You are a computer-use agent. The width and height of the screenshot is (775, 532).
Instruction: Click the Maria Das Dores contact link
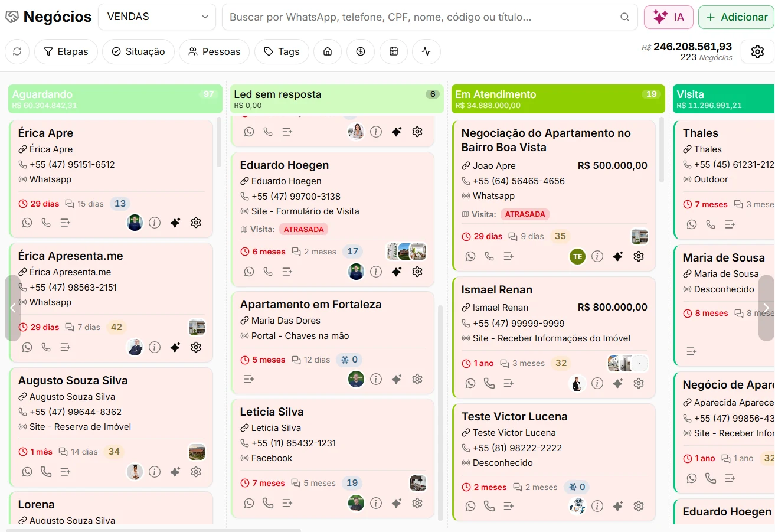(x=280, y=321)
